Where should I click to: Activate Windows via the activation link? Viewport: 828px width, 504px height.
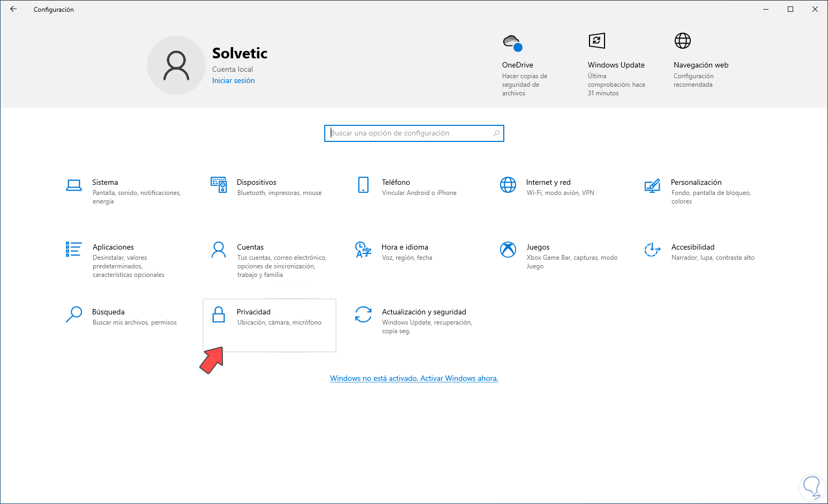point(414,379)
